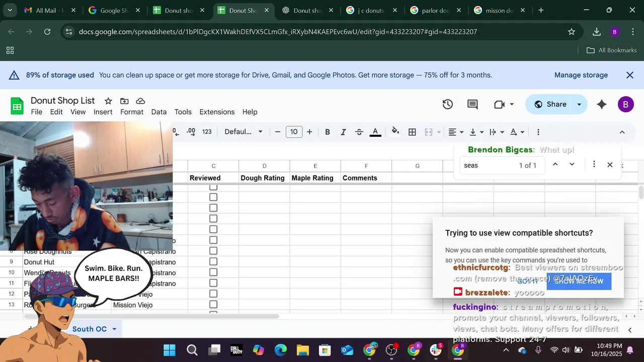Decrease decimal places
This screenshot has width=644, height=362.
point(176,132)
